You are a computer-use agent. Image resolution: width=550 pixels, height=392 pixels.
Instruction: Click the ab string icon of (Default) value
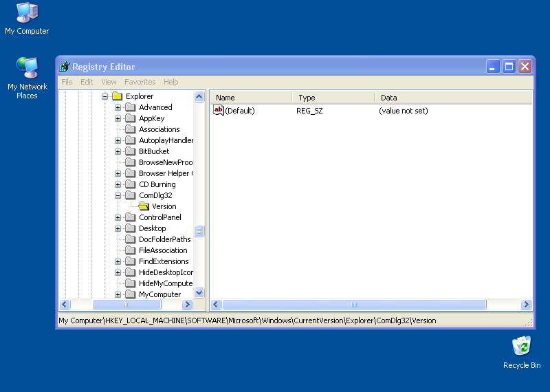[x=219, y=111]
